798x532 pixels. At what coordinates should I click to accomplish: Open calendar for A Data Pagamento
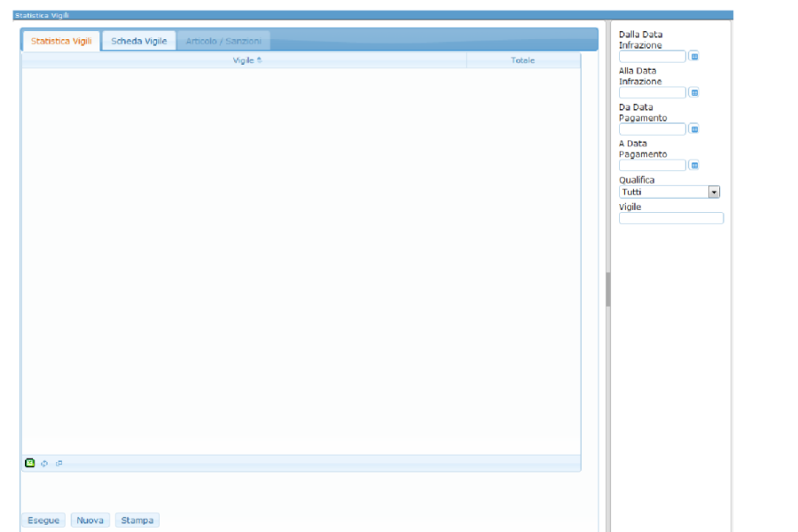click(694, 165)
